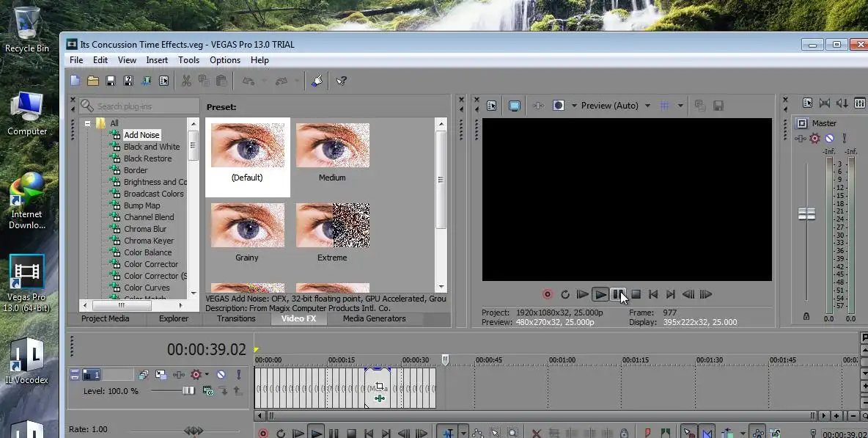Image resolution: width=868 pixels, height=438 pixels.
Task: Switch to the Project Media tab
Action: (105, 318)
